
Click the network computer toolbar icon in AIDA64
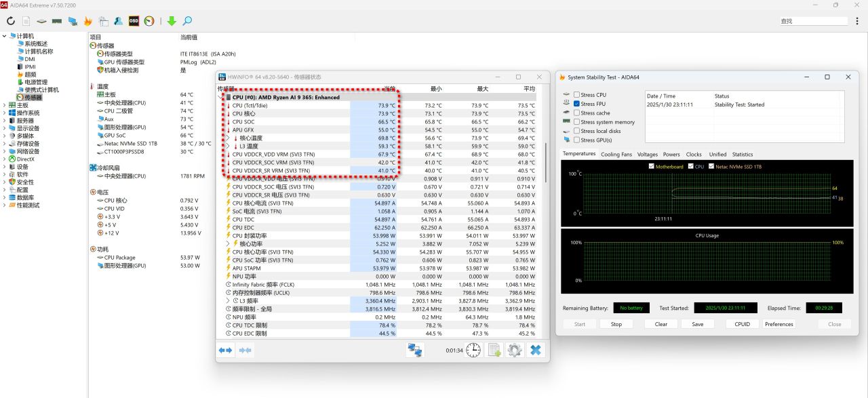pyautogui.click(x=73, y=21)
